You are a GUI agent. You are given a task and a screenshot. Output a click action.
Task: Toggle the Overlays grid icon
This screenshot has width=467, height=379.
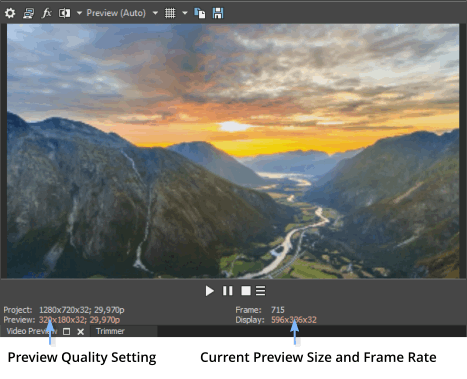point(170,13)
